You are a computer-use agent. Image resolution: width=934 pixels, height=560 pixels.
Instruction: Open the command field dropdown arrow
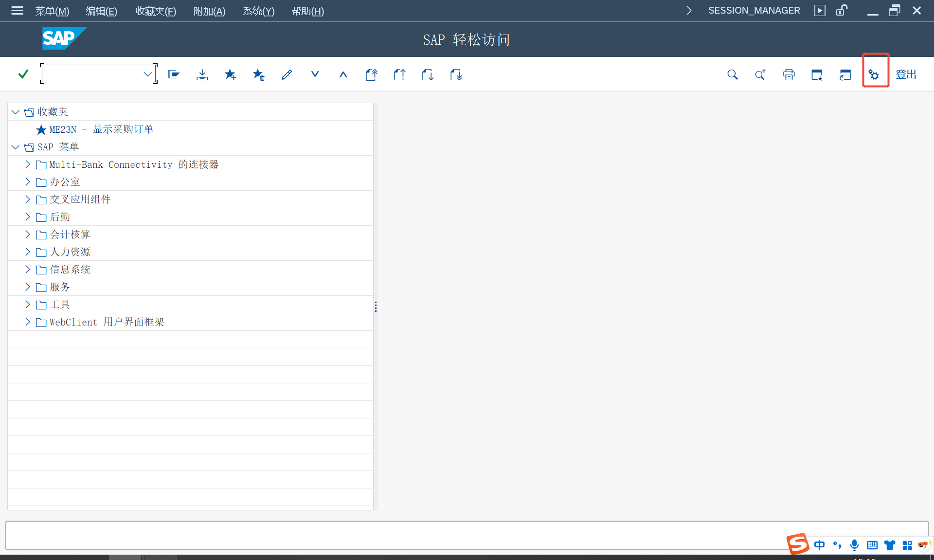(x=147, y=74)
